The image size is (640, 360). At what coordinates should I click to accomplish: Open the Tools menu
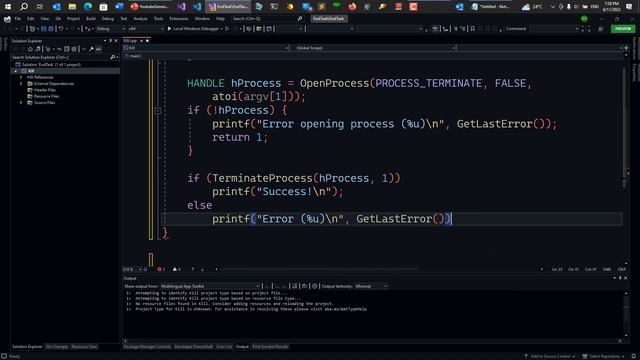[x=158, y=18]
